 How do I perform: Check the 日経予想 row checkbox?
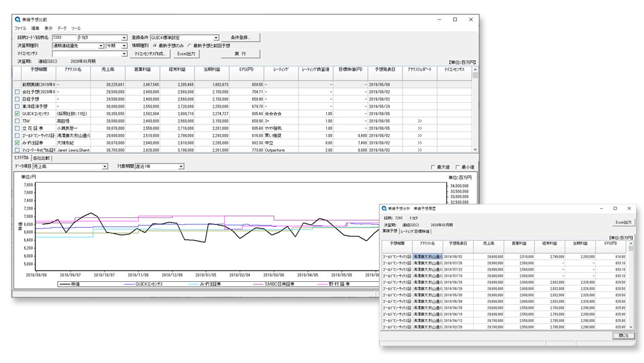pos(17,99)
